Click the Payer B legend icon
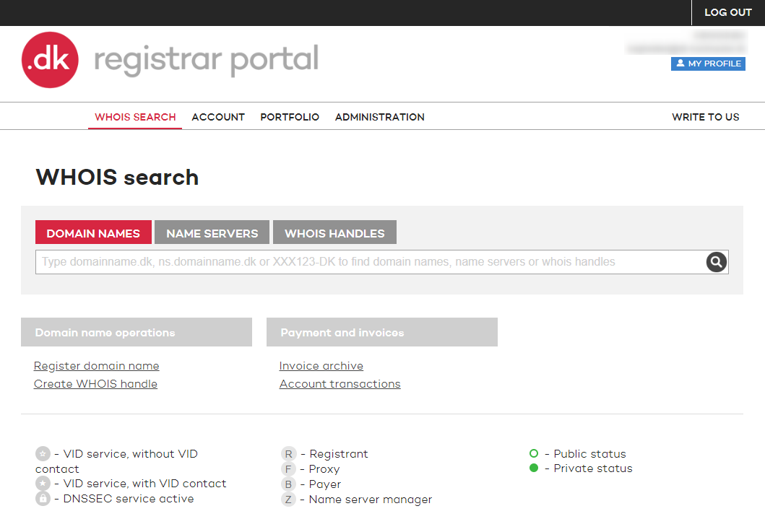 288,484
